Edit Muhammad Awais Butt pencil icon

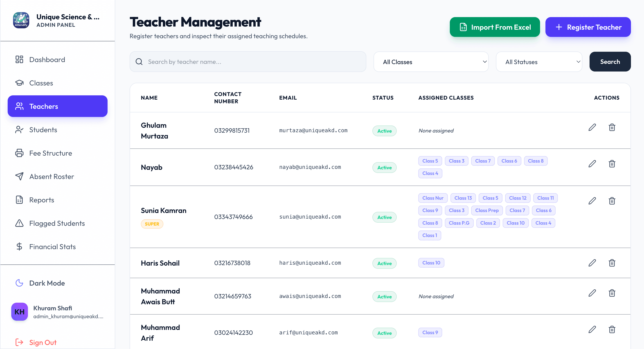coord(592,293)
